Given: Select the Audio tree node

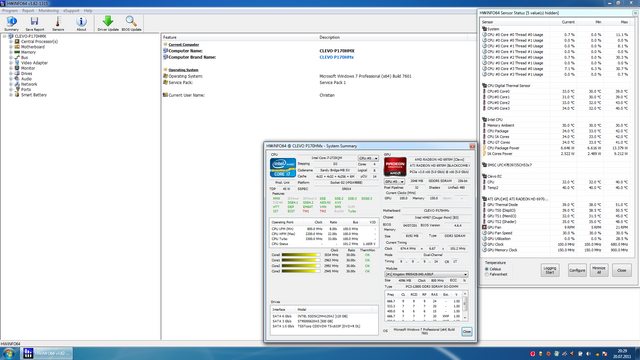Looking at the screenshot, I should pos(26,79).
